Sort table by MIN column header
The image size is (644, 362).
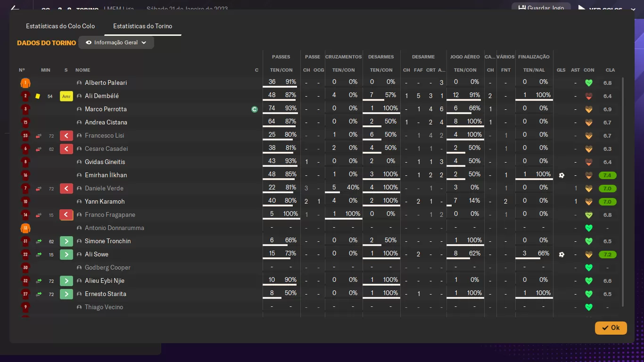45,70
